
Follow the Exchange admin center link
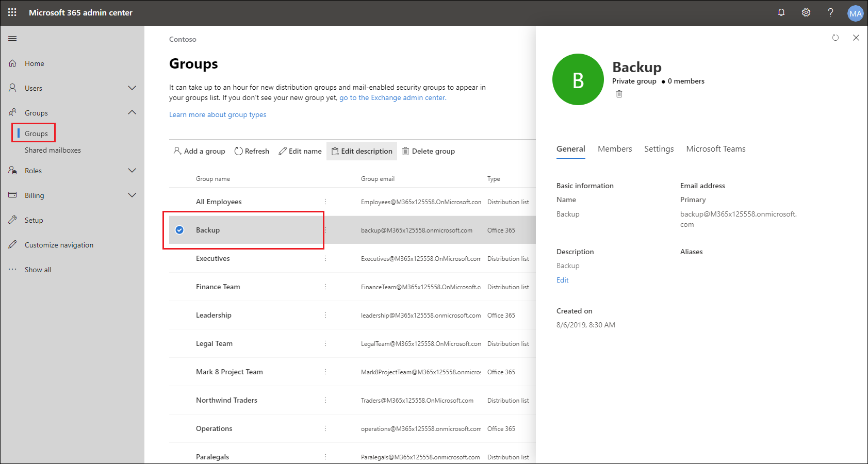(x=393, y=97)
